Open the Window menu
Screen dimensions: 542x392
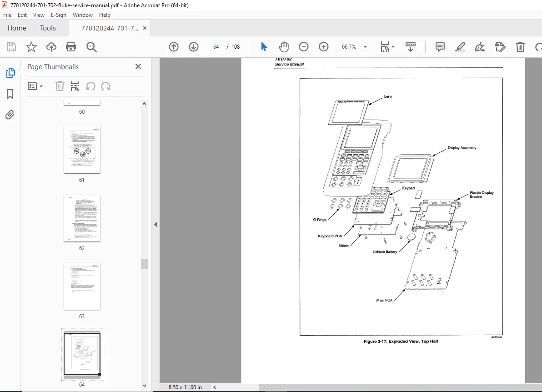[x=83, y=15]
